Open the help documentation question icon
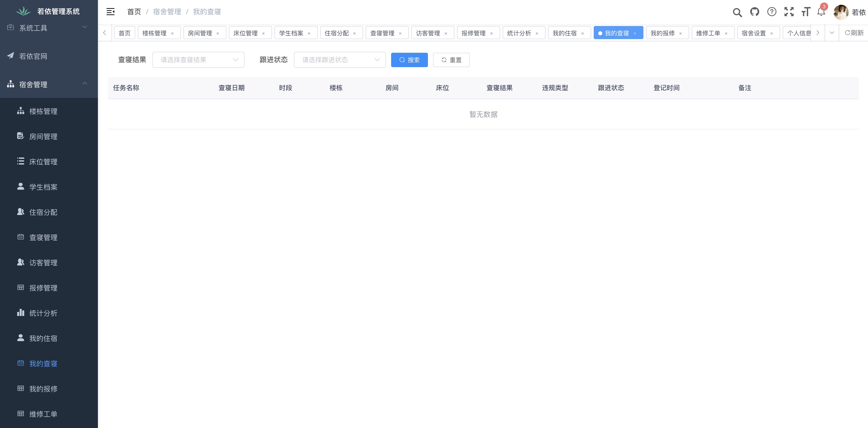868x428 pixels. pyautogui.click(x=772, y=12)
